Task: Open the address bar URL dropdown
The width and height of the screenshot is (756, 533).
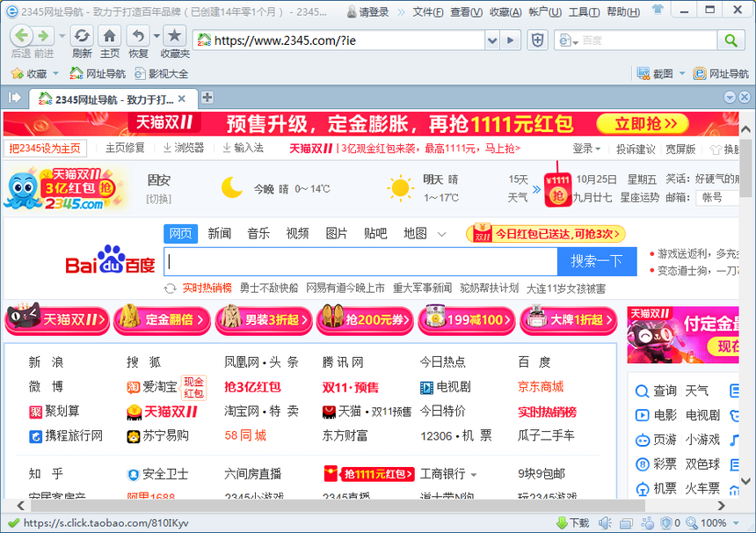Action: [x=491, y=40]
